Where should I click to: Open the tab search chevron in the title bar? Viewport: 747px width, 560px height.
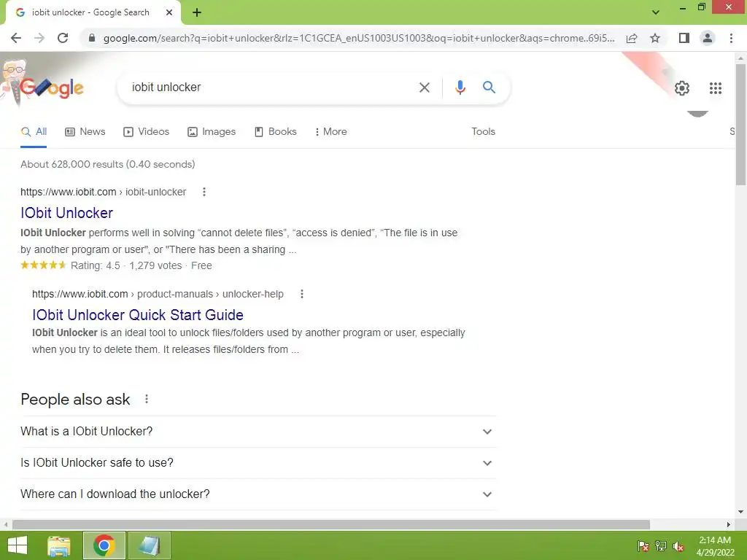[x=656, y=12]
